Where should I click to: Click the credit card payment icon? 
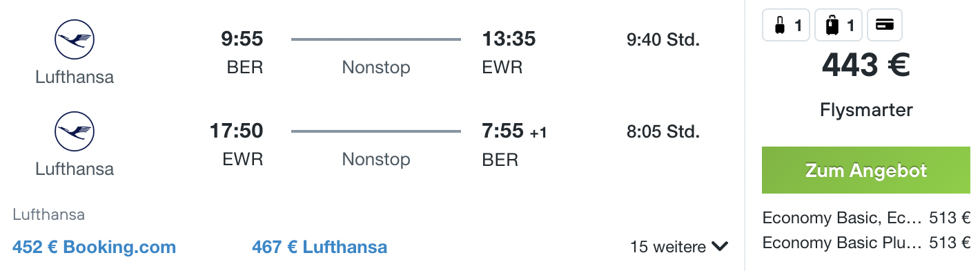click(884, 26)
